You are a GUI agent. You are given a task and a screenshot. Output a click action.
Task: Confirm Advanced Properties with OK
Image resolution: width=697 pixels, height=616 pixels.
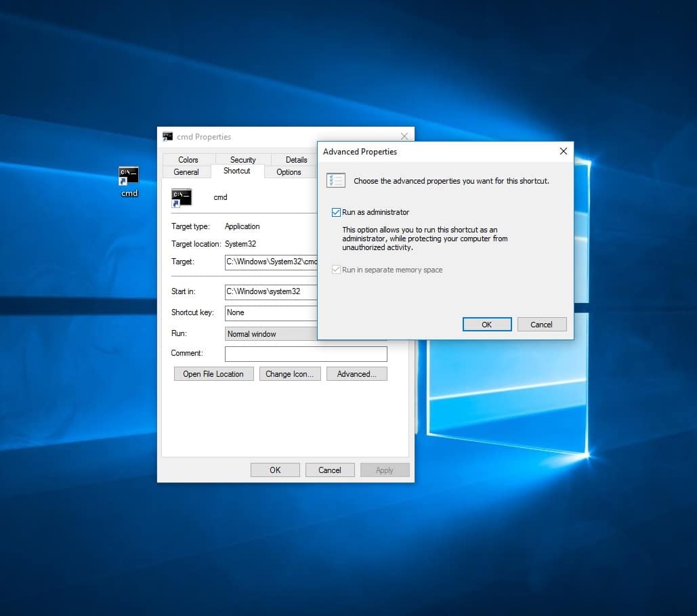point(486,325)
